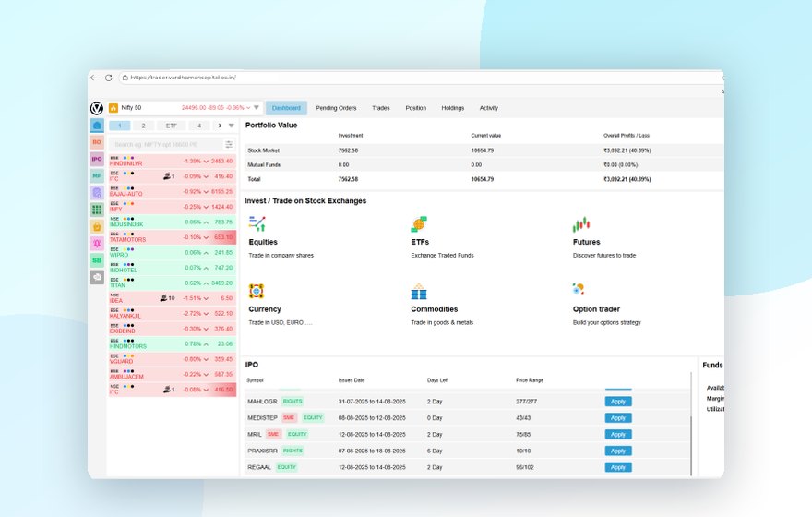
Task: Click the holdings icon on the IDEA row
Action: pos(163,298)
